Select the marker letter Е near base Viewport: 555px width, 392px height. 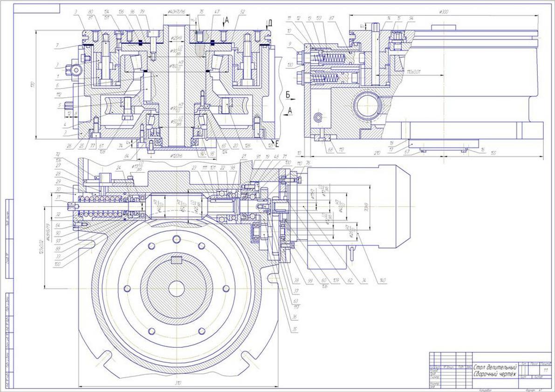pos(276,143)
